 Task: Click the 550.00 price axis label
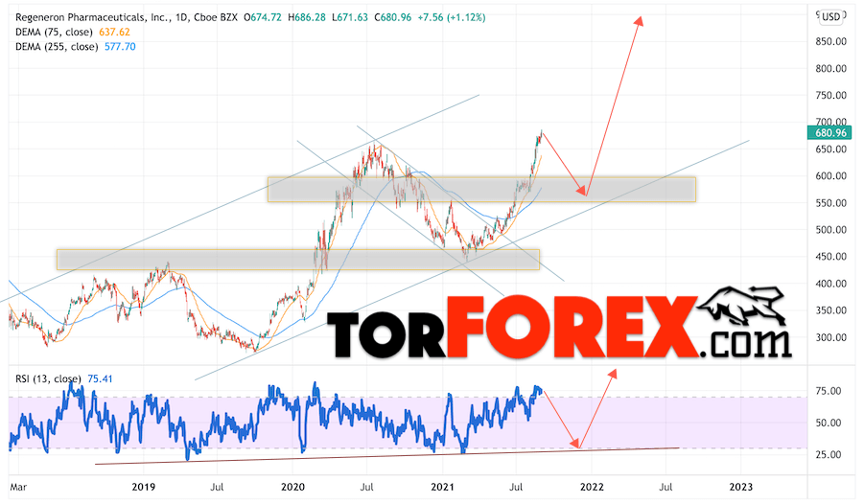pyautogui.click(x=831, y=203)
